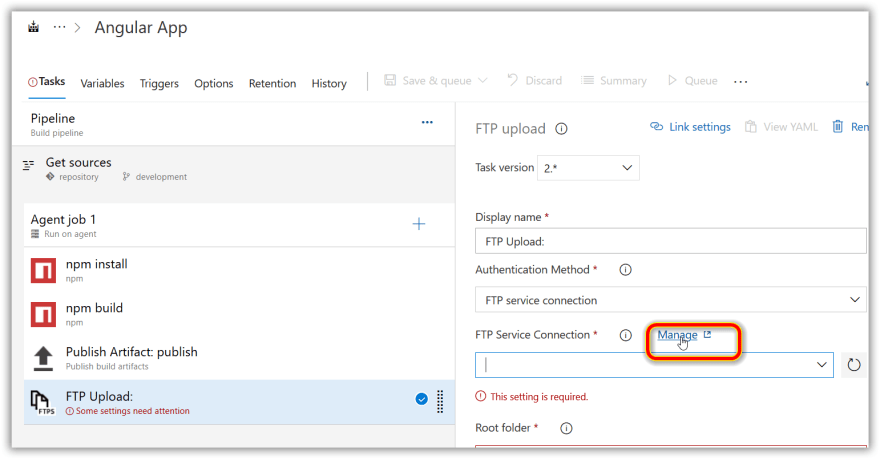Click the Angular App pipeline title

coord(141,27)
